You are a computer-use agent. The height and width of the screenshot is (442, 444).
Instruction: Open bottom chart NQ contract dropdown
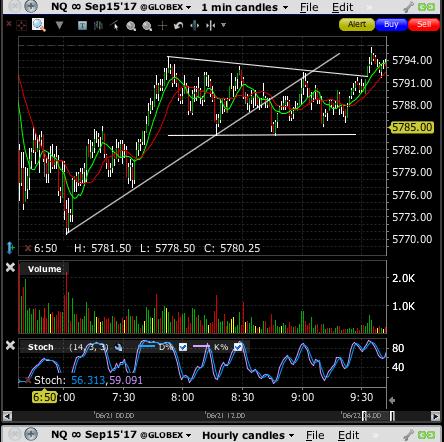pyautogui.click(x=121, y=435)
